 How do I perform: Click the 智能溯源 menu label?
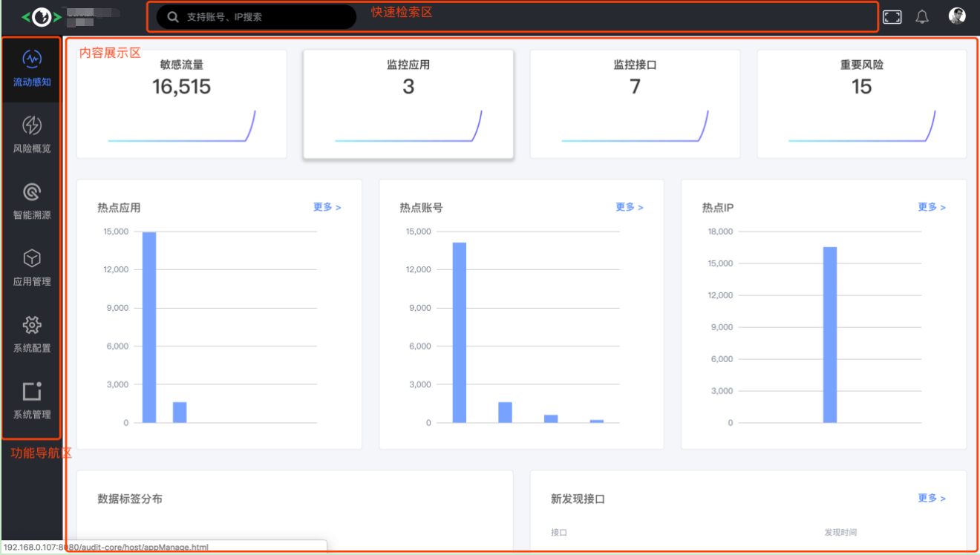[x=32, y=215]
